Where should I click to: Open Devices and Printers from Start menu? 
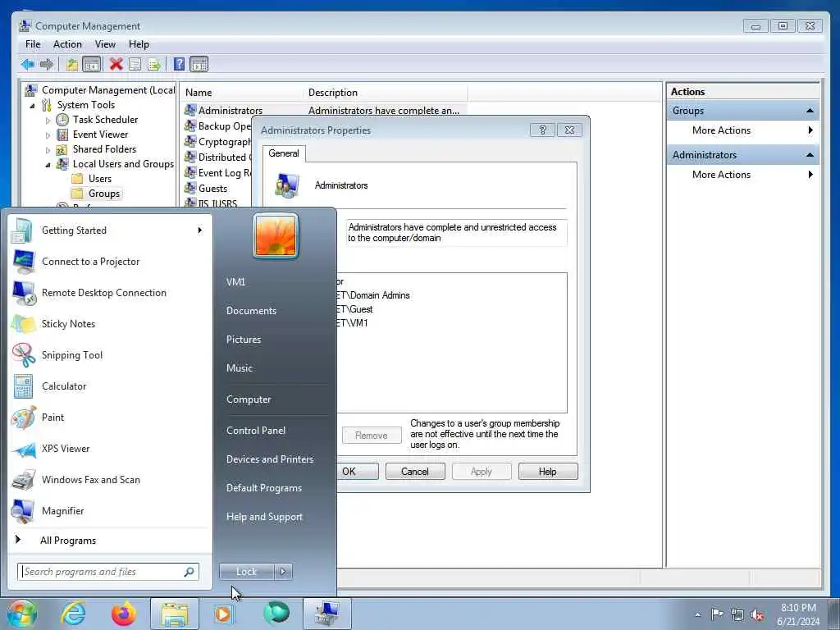point(269,459)
